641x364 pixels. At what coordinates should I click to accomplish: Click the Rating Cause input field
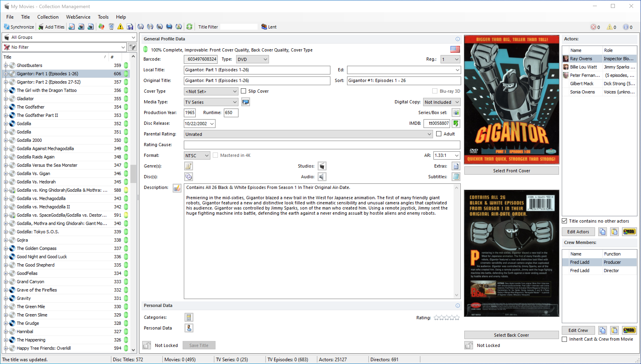[322, 145]
